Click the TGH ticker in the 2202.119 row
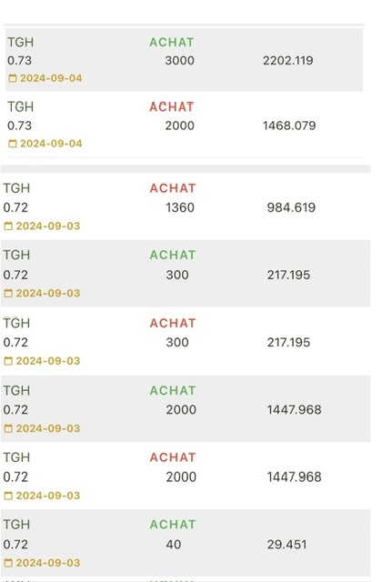 point(20,43)
